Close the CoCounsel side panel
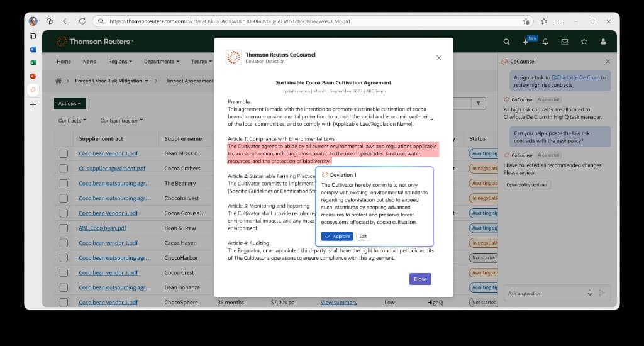The width and height of the screenshot is (644, 346). [x=608, y=61]
